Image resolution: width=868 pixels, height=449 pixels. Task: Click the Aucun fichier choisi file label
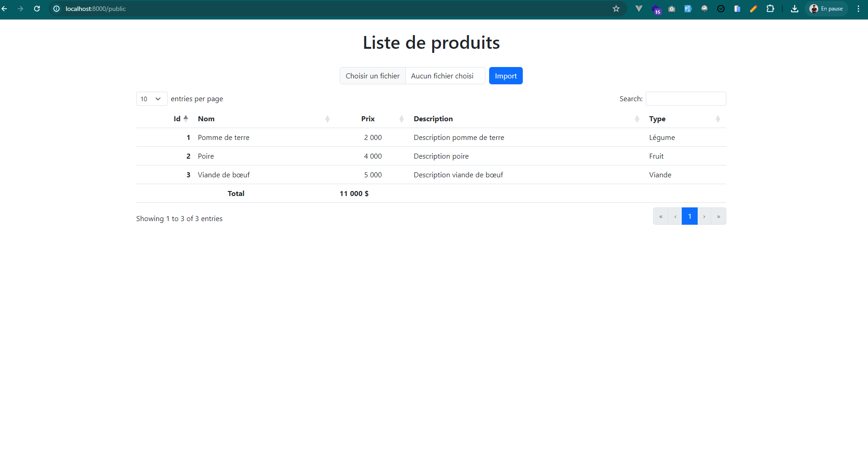tap(442, 76)
